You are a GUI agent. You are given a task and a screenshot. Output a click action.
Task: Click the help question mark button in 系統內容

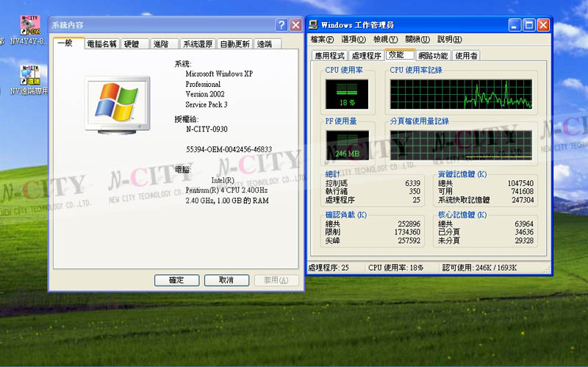[282, 25]
